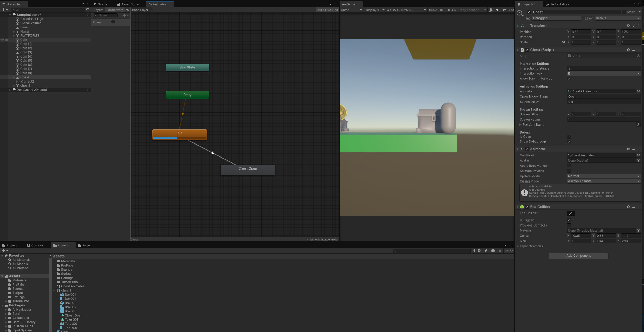Mute audio in the Game view toolbar
The image size is (644, 332).
click(x=498, y=10)
